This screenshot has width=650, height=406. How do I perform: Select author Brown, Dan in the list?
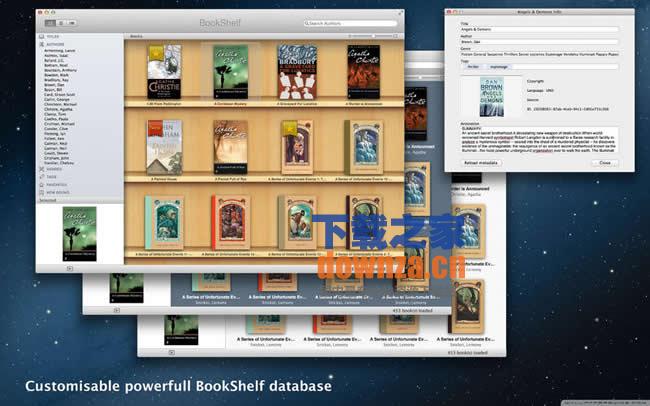click(54, 85)
